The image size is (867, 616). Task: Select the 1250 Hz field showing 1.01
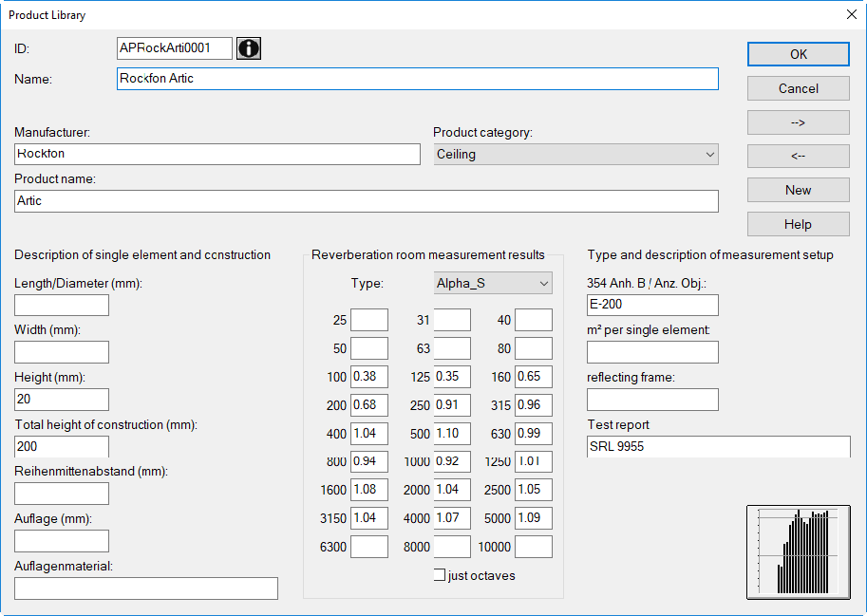[x=534, y=461]
